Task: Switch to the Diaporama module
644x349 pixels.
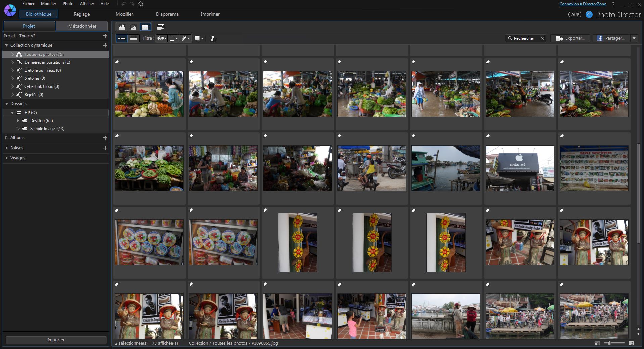Action: coord(167,14)
